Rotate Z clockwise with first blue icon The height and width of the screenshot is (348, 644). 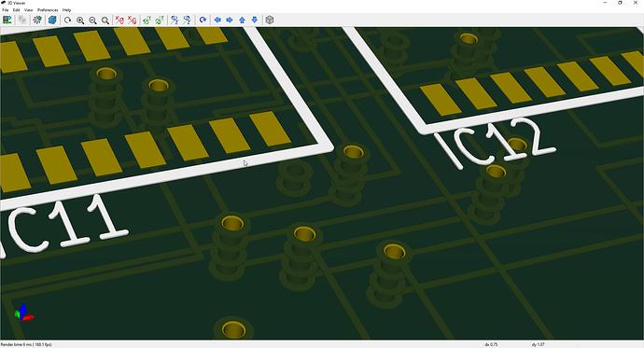tap(175, 20)
